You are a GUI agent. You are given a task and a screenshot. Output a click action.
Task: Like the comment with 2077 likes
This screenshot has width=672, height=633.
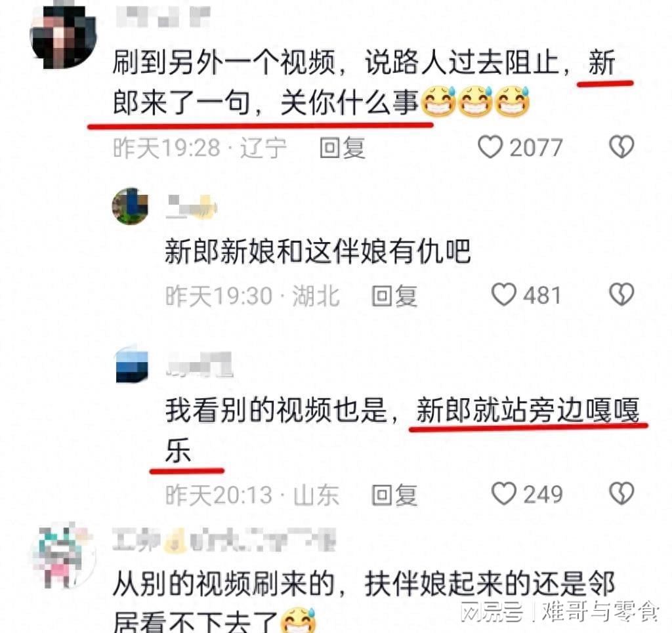click(x=490, y=147)
